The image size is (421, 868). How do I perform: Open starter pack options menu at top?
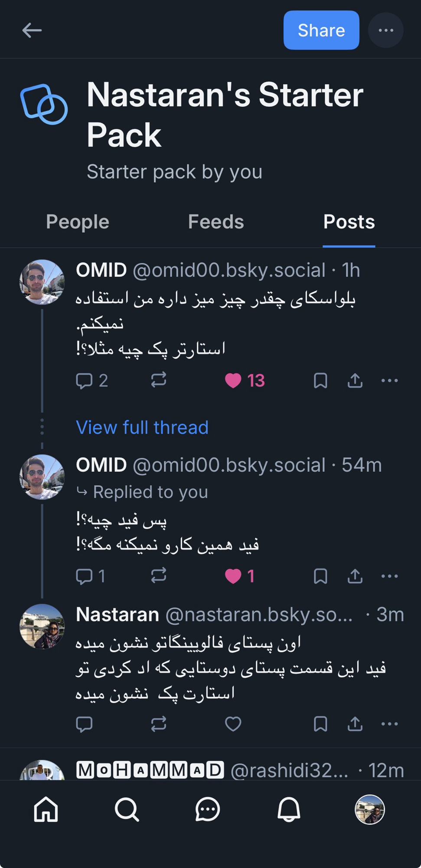(386, 30)
